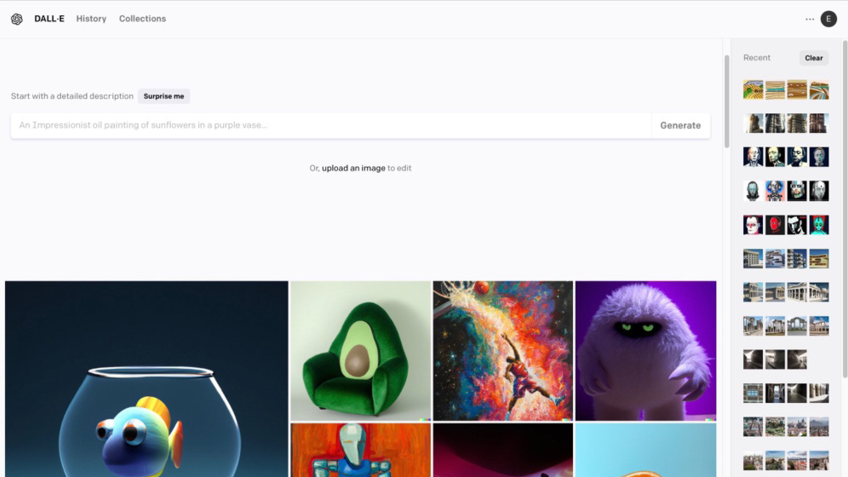Open the orange robot painting image
The image size is (848, 477).
click(361, 450)
